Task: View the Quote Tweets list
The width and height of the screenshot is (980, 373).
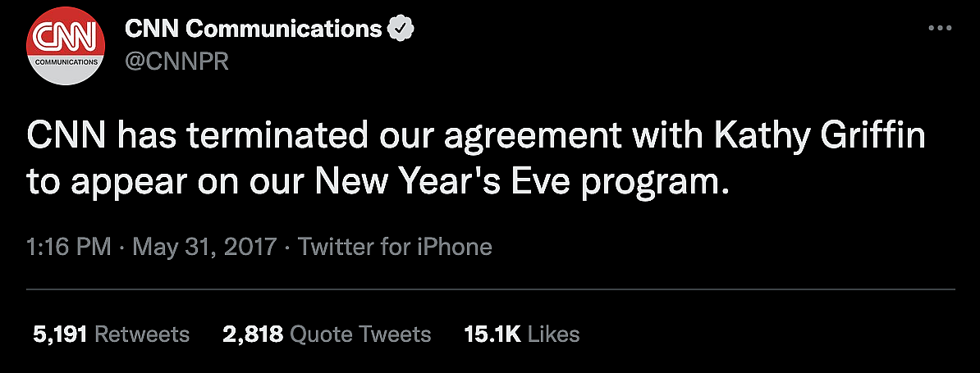Action: pyautogui.click(x=360, y=334)
